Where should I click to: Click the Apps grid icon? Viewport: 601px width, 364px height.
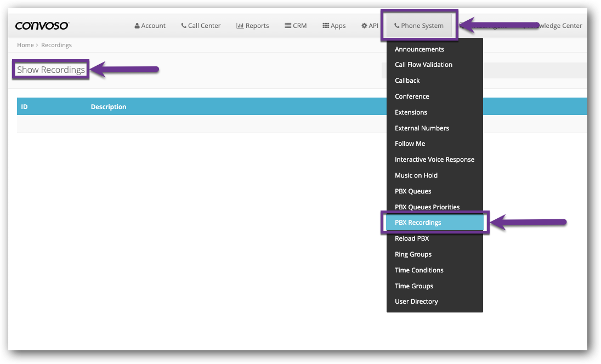pyautogui.click(x=326, y=26)
